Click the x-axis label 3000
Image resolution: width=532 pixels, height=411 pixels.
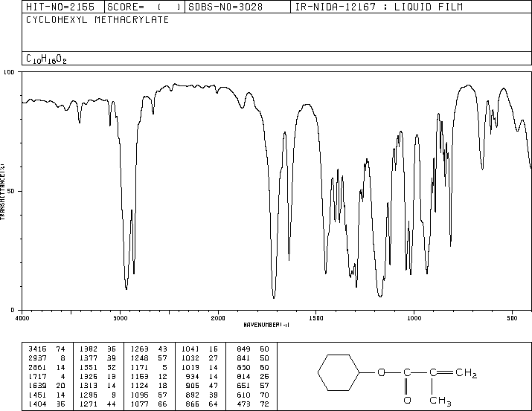[x=120, y=318]
